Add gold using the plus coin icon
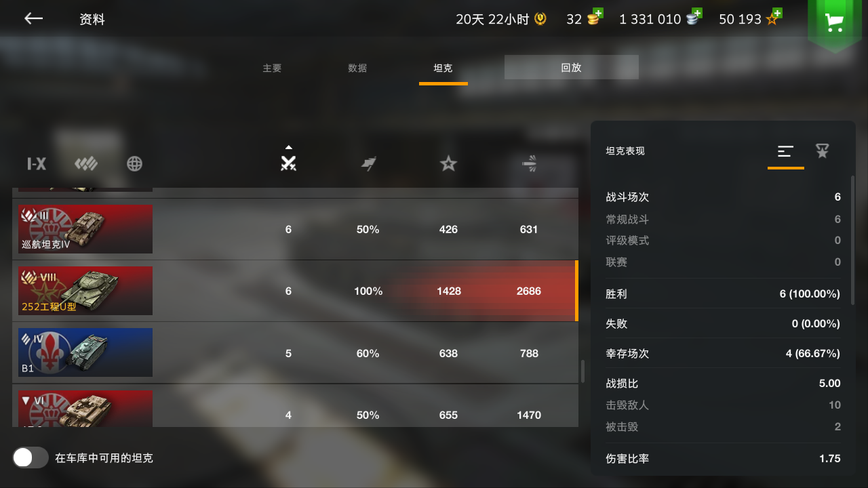868x488 pixels. coord(595,18)
